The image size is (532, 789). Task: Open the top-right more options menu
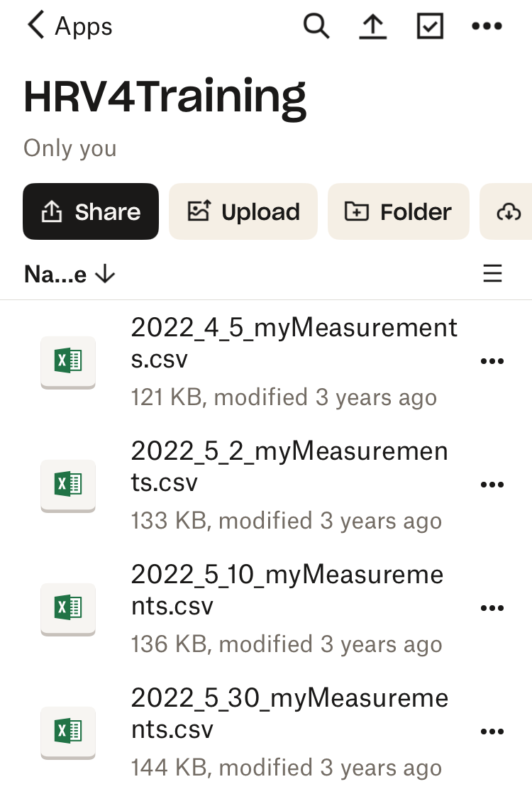click(x=487, y=27)
